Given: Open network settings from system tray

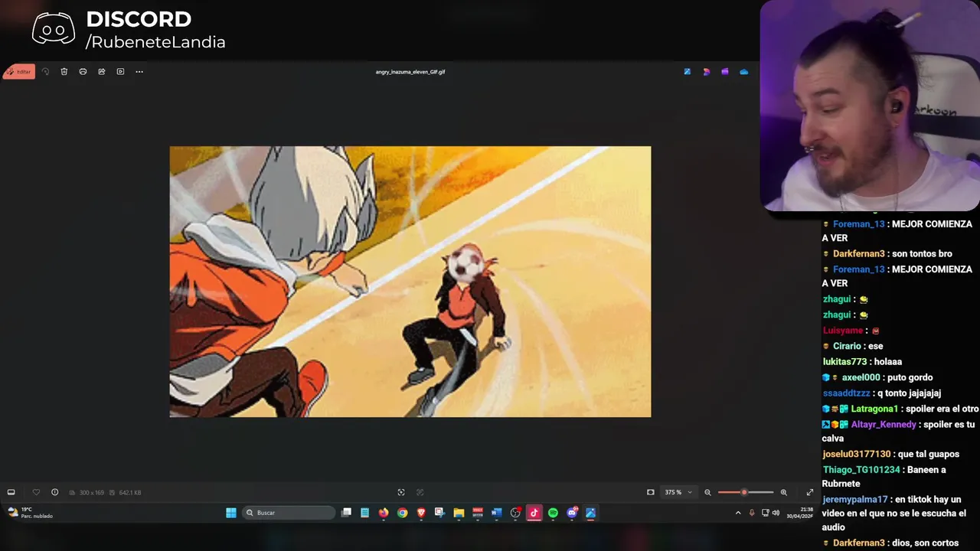Looking at the screenshot, I should 765,513.
